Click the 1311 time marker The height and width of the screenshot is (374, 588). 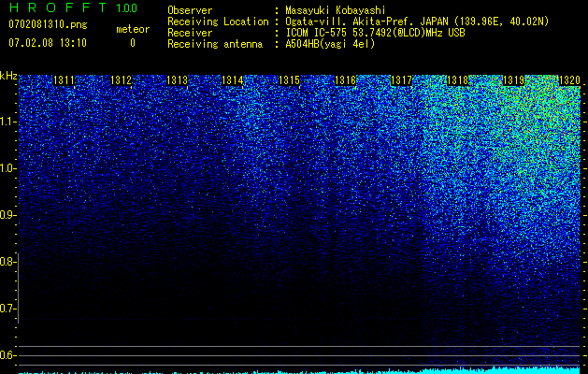tap(65, 80)
